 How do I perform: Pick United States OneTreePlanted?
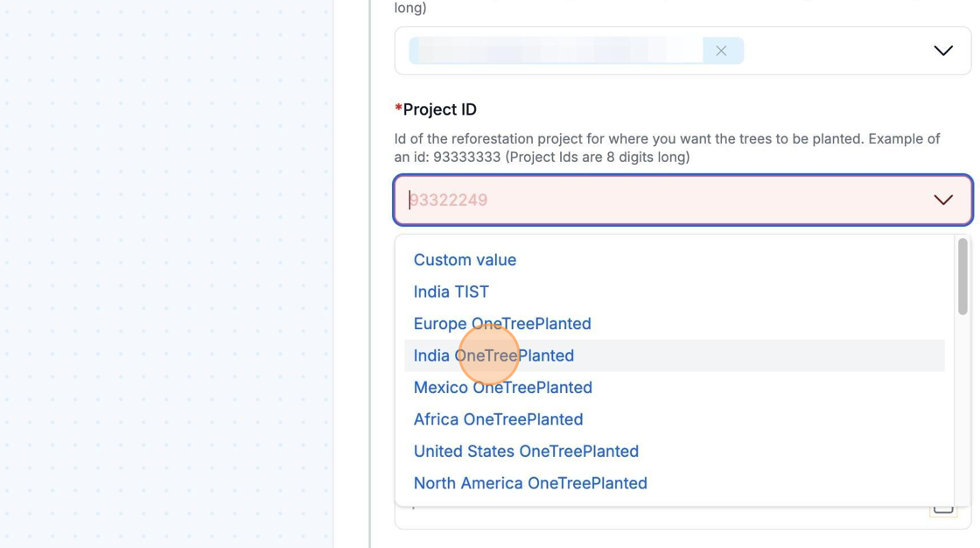526,452
